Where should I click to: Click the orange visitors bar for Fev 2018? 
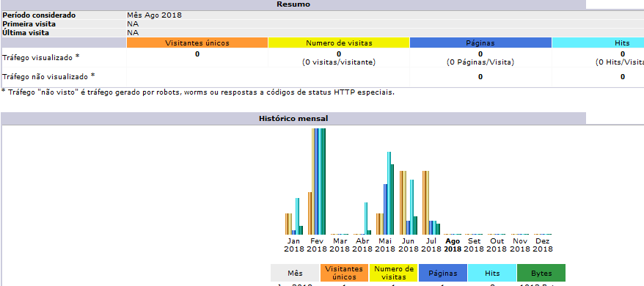point(310,213)
